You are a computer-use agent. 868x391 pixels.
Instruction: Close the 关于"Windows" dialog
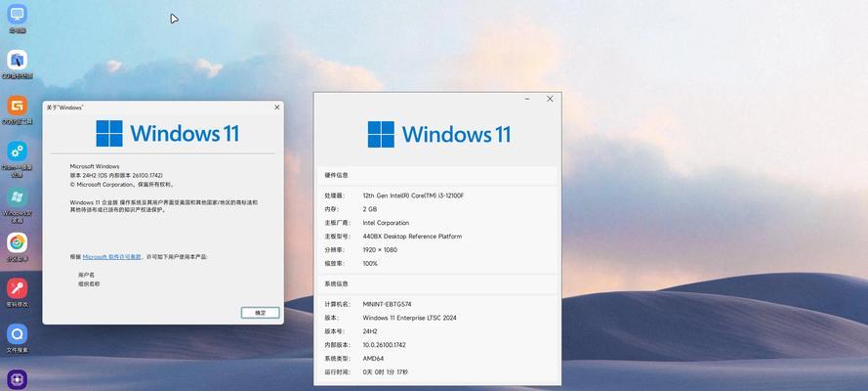click(x=276, y=108)
